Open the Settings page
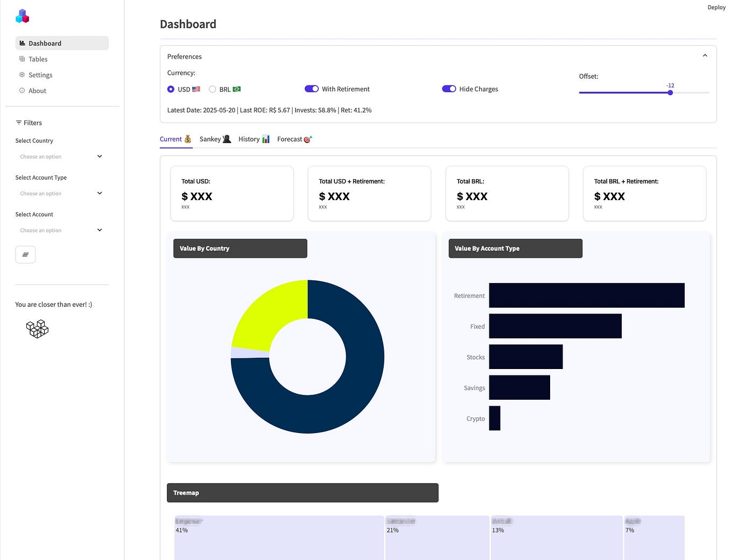731x560 pixels. pos(40,75)
